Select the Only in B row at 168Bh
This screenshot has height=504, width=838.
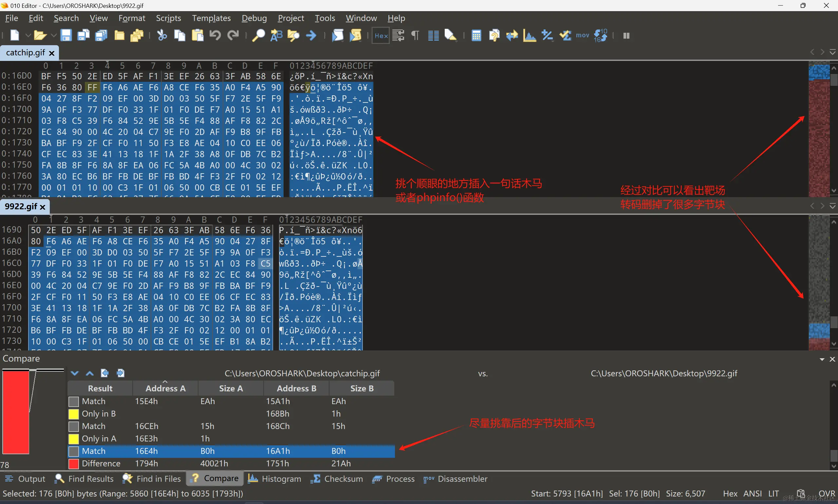[x=231, y=414]
